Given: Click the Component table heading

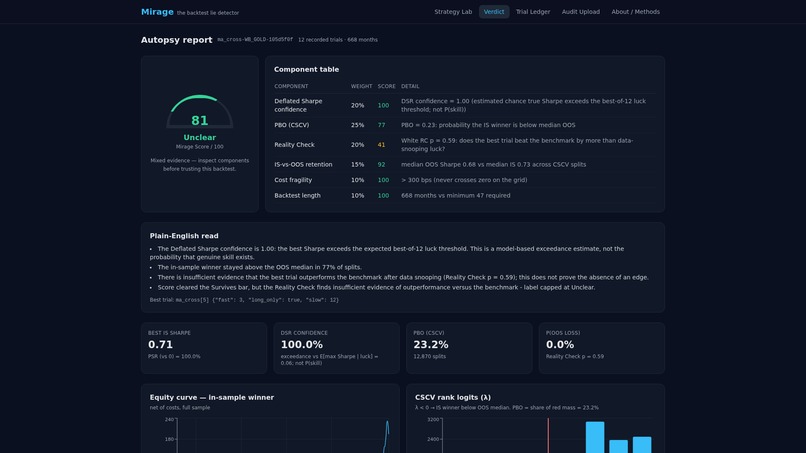Looking at the screenshot, I should click(x=306, y=69).
